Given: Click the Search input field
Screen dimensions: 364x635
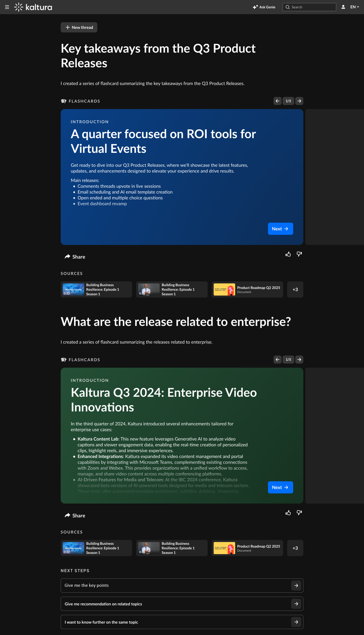Looking at the screenshot, I should tap(309, 7).
